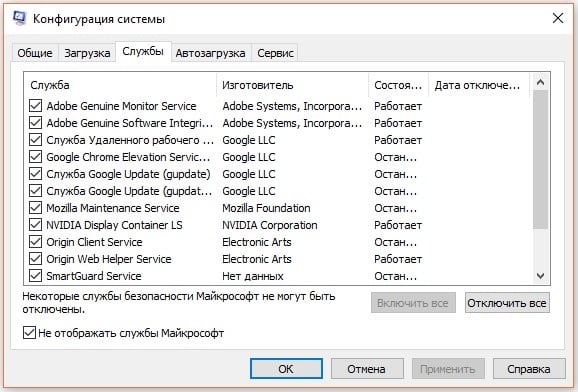
Task: Click the System Configuration title bar icon
Action: click(x=19, y=18)
